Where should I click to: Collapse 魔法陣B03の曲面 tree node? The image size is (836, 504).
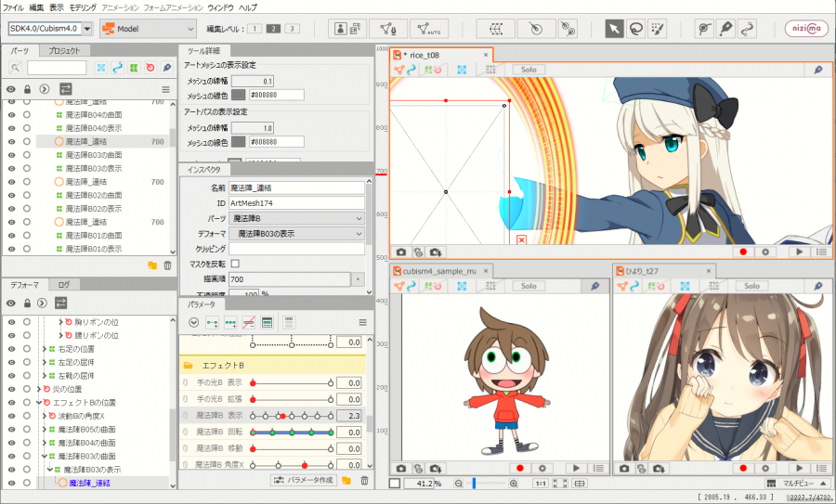click(45, 456)
